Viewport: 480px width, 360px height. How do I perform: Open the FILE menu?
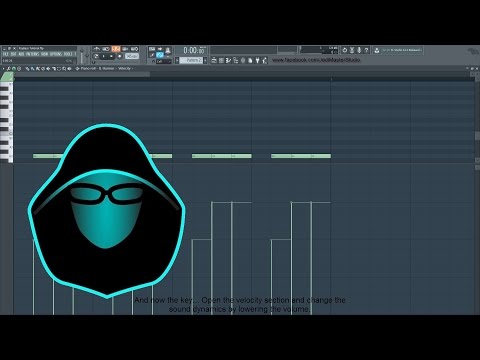[x=6, y=54]
